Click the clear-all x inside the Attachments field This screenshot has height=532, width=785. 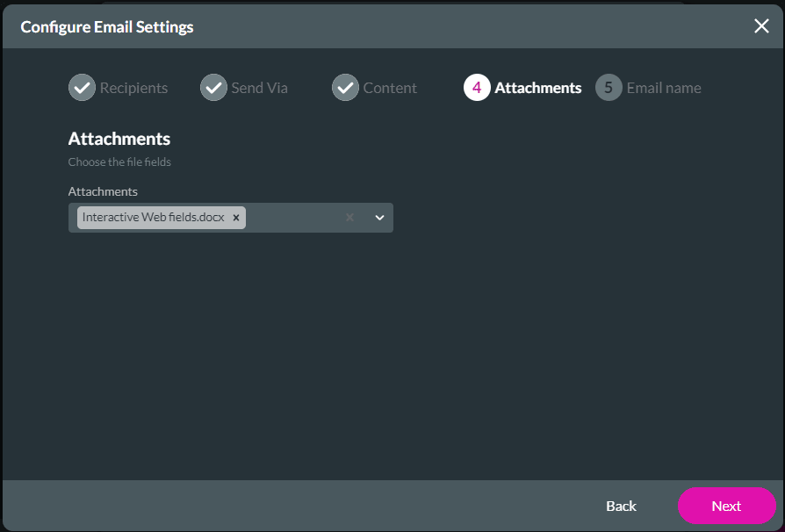(349, 217)
